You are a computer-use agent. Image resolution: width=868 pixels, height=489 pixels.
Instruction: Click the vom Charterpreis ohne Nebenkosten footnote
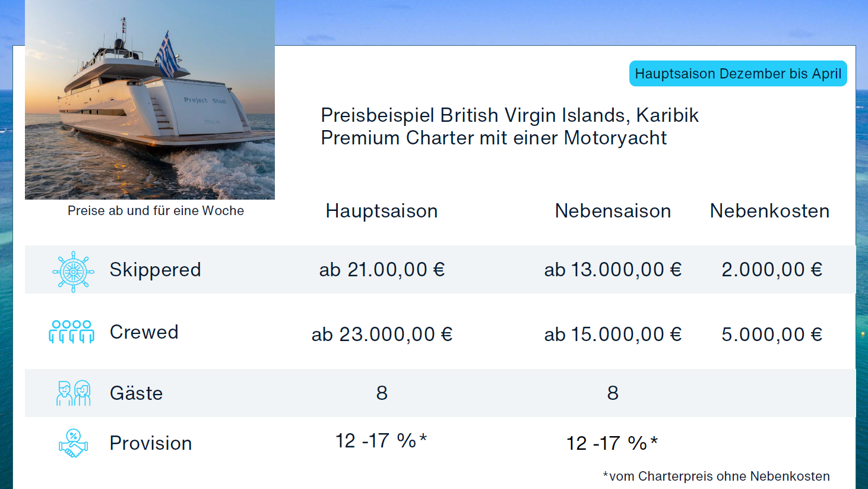point(717,477)
